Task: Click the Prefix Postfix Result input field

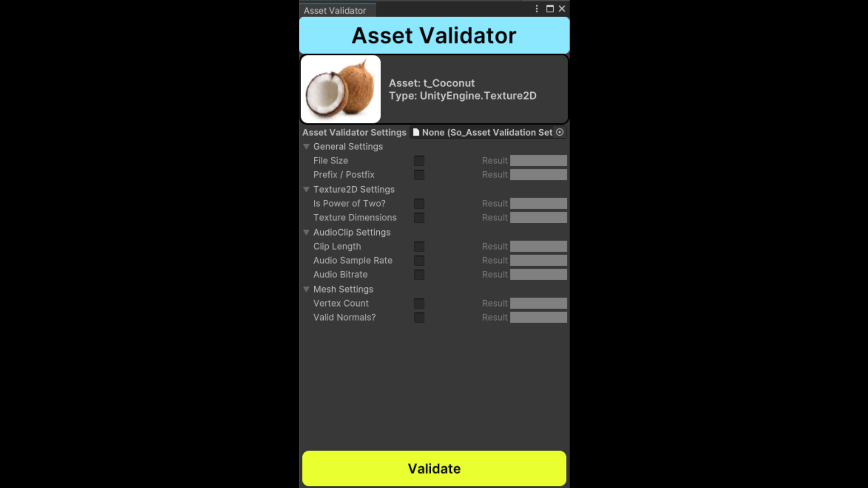Action: click(x=538, y=174)
